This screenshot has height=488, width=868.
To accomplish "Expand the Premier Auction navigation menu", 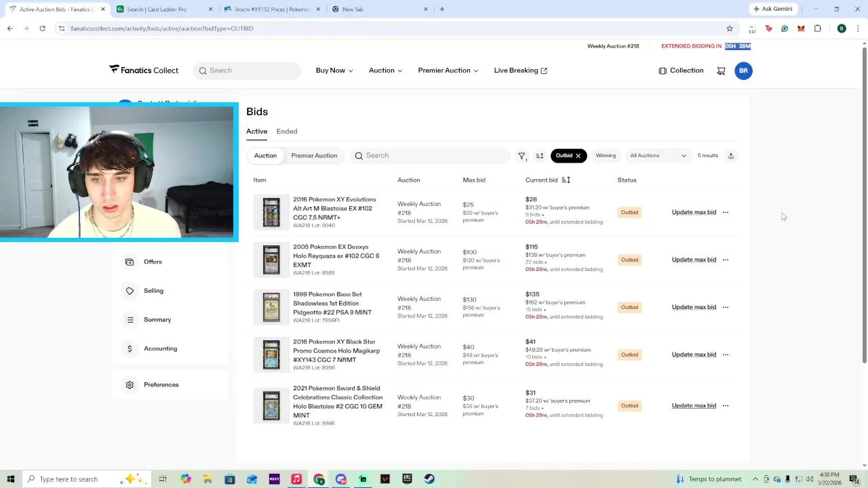I will pyautogui.click(x=448, y=70).
